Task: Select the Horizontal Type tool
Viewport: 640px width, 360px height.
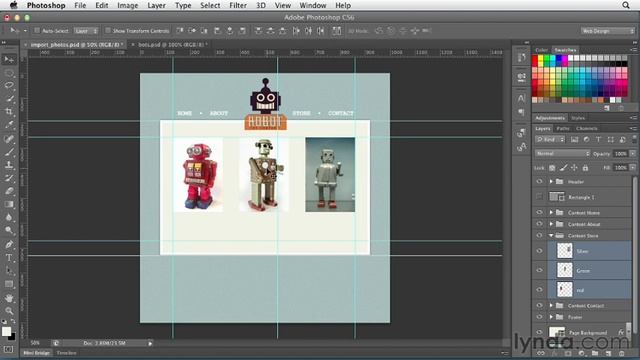Action: click(x=9, y=258)
